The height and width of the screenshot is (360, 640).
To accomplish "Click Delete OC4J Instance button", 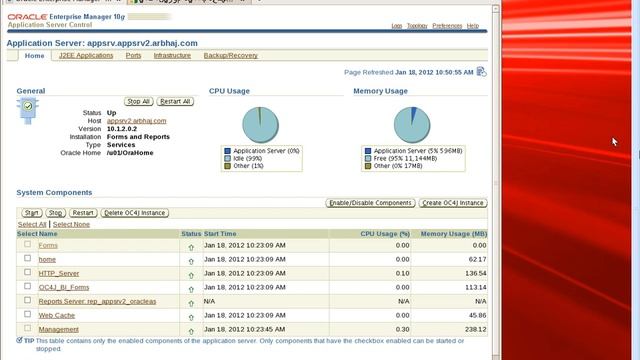I will click(134, 213).
